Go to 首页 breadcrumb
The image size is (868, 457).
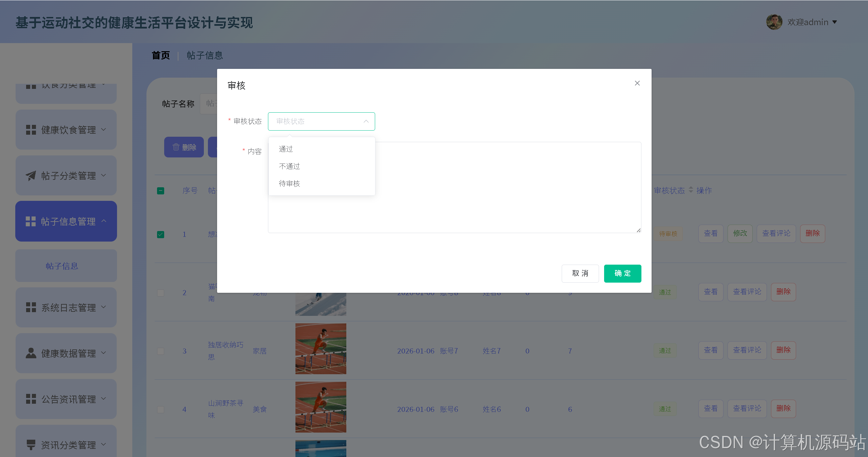[161, 55]
